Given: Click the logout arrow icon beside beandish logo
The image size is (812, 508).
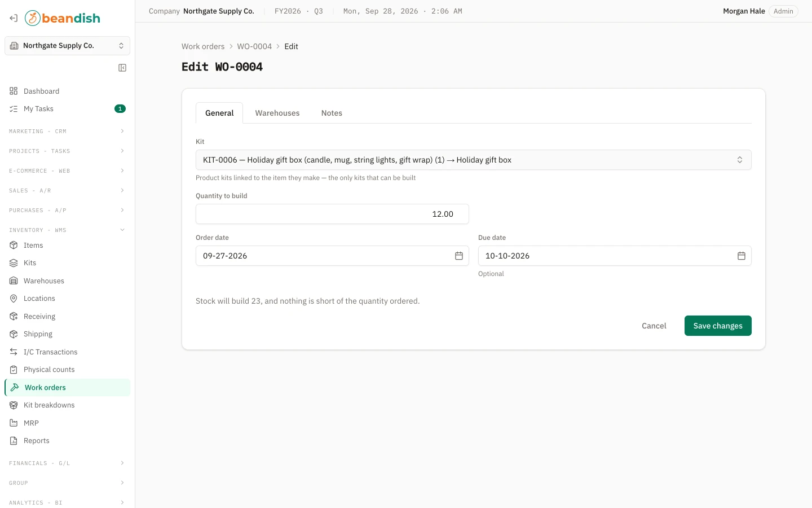Looking at the screenshot, I should tap(14, 18).
